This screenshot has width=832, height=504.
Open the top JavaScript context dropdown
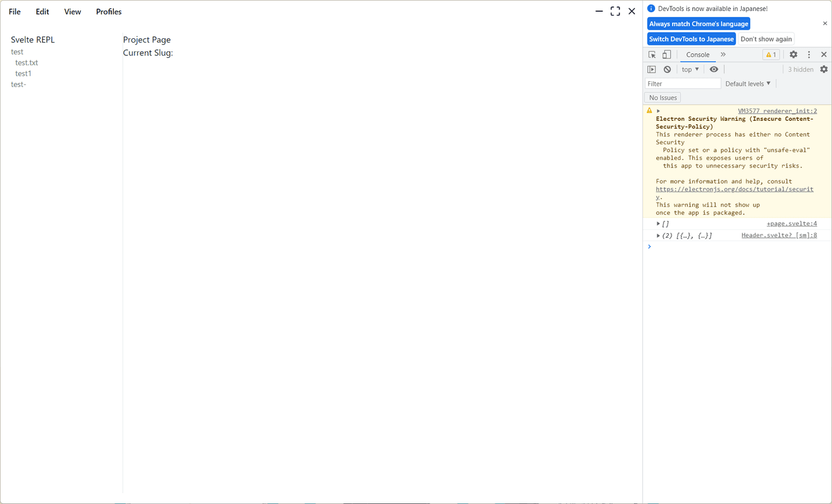[x=690, y=69]
